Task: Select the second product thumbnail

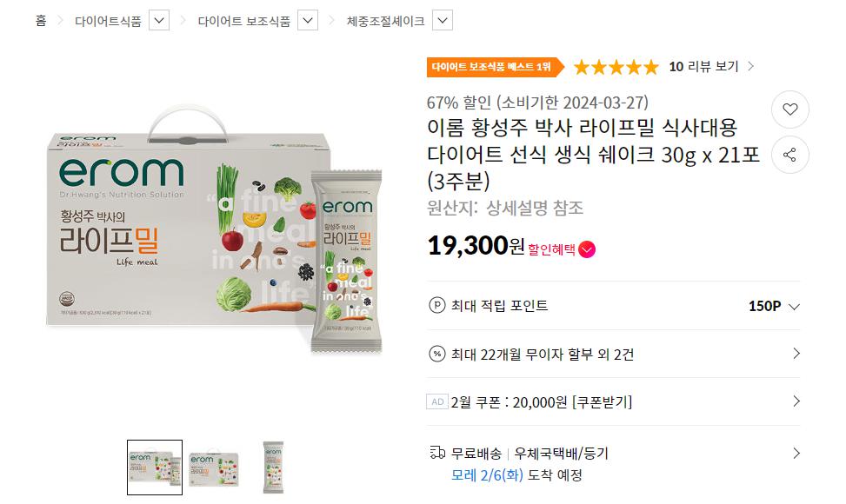Action: [x=214, y=468]
